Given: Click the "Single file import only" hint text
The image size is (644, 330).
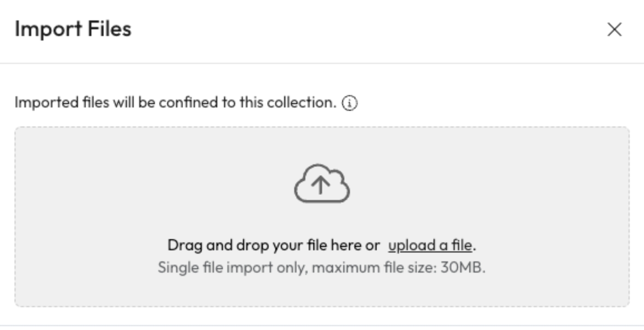Looking at the screenshot, I should click(x=231, y=268).
